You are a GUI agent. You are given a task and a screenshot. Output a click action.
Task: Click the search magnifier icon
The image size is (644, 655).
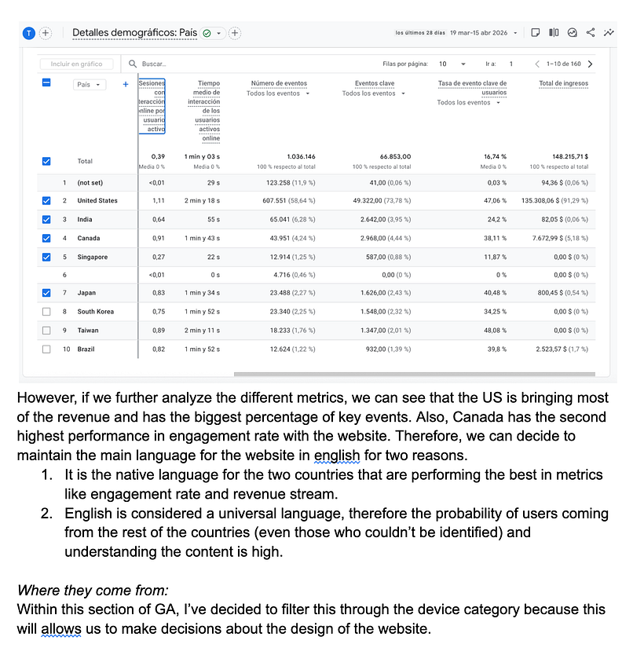[x=133, y=64]
